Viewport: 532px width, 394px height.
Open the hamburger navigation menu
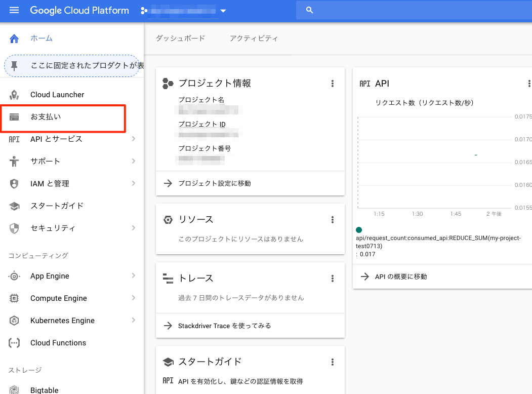coord(14,10)
